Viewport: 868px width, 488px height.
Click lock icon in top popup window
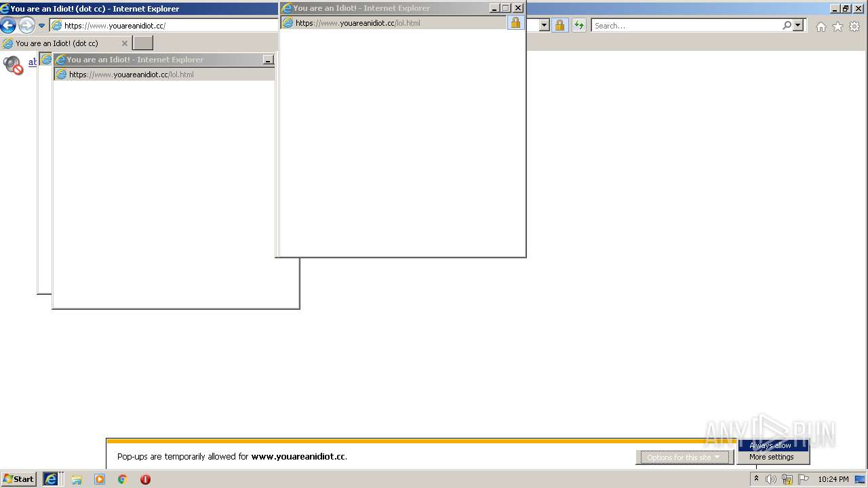click(x=515, y=22)
